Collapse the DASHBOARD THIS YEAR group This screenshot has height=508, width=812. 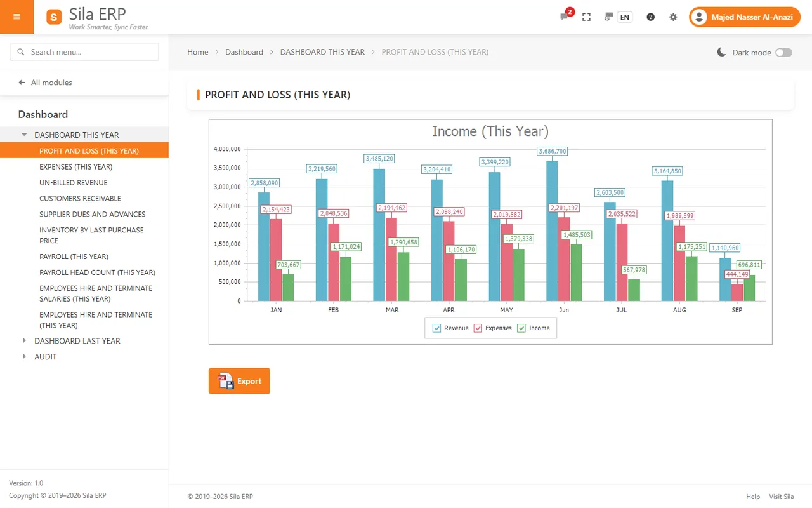tap(25, 135)
